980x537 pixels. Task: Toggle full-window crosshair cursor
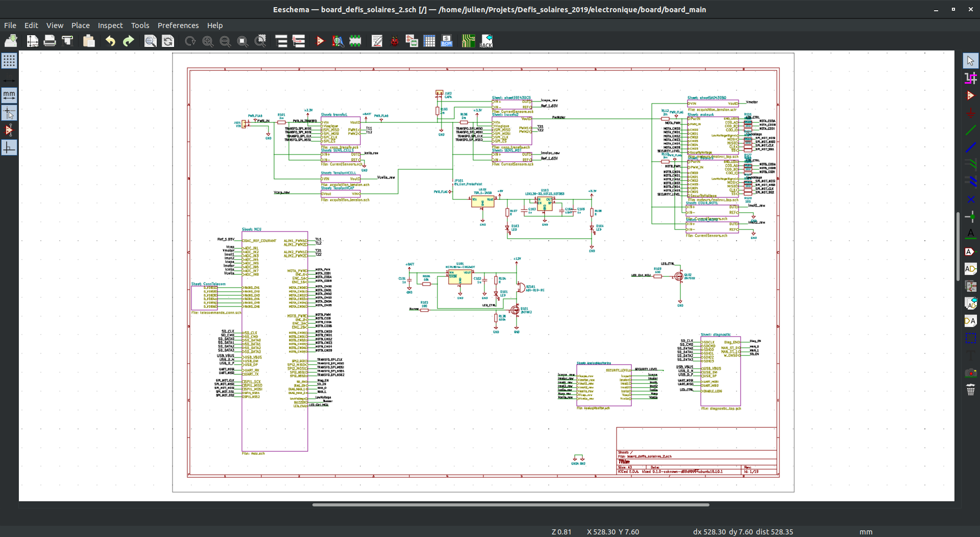click(x=9, y=113)
